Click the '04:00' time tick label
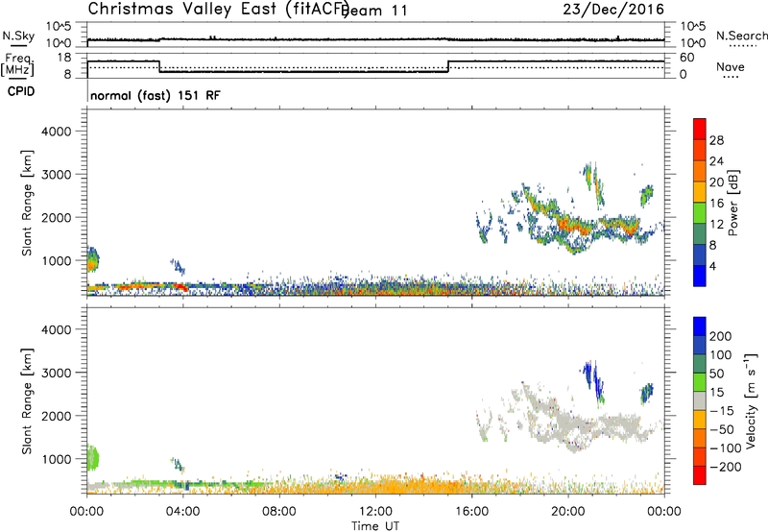The image size is (768, 532). point(183,512)
